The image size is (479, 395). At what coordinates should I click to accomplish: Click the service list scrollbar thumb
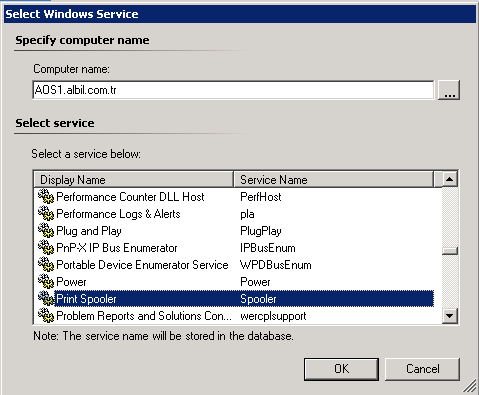[450, 251]
